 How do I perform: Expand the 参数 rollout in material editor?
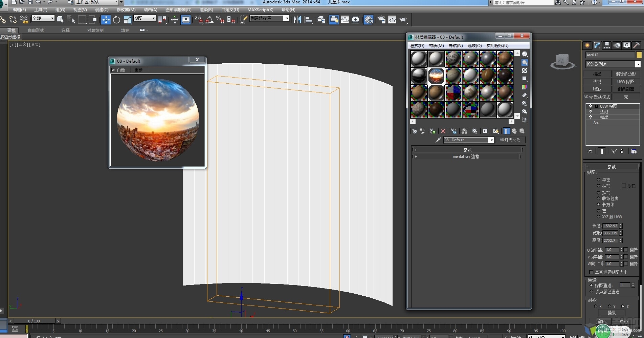tap(467, 150)
